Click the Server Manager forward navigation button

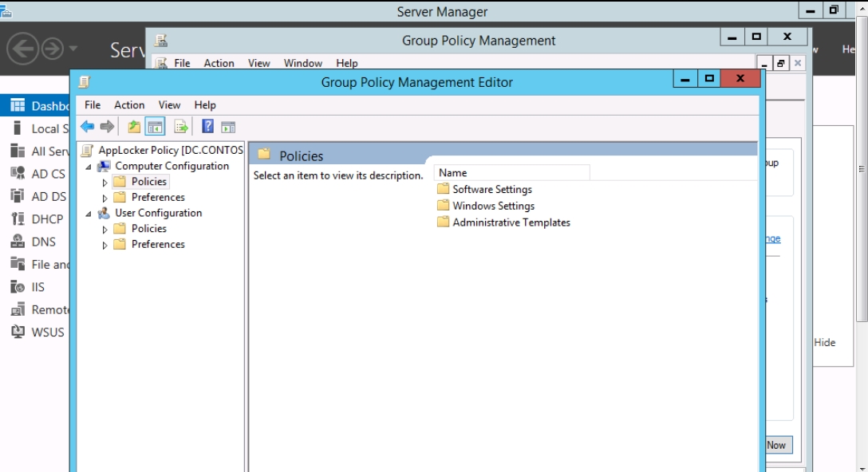[53, 49]
